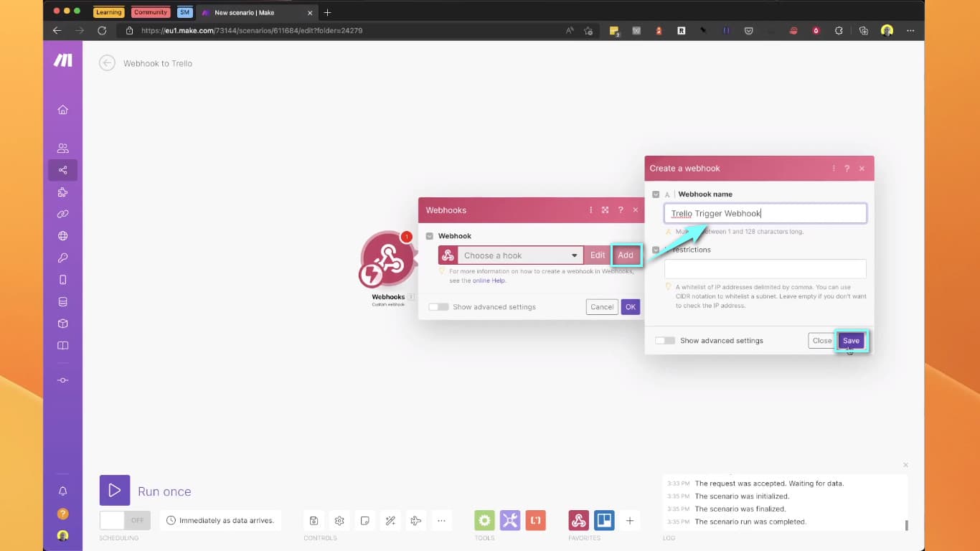
Task: Open green Flow control tools icon
Action: pos(484,520)
